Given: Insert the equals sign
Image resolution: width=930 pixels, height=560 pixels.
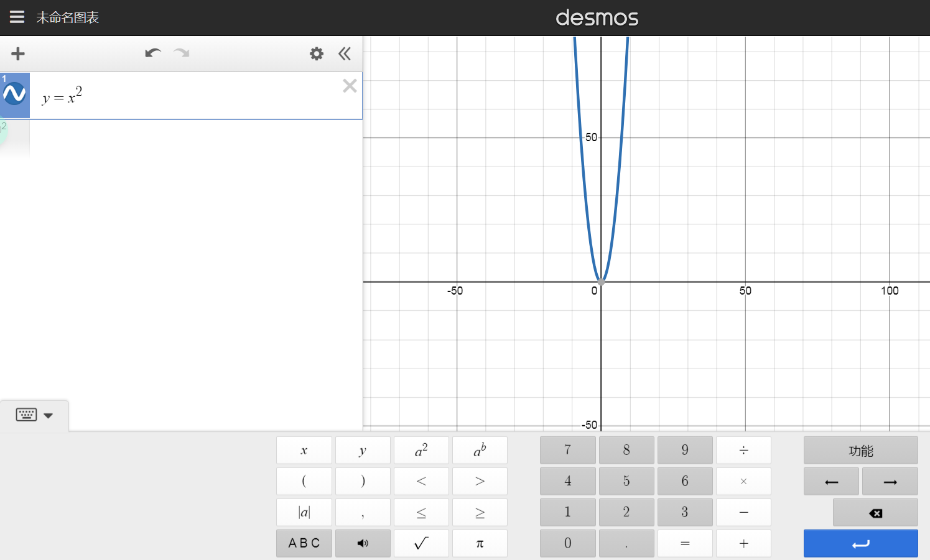Looking at the screenshot, I should [685, 544].
